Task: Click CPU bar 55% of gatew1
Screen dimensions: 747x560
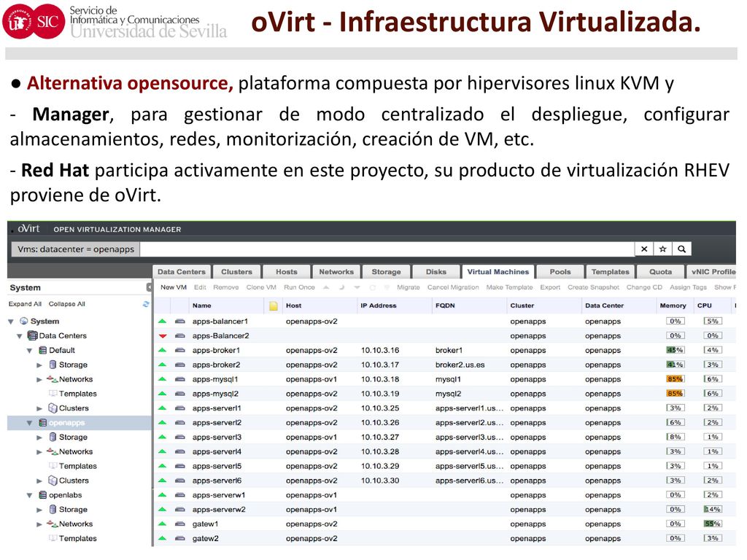Action: [x=713, y=524]
